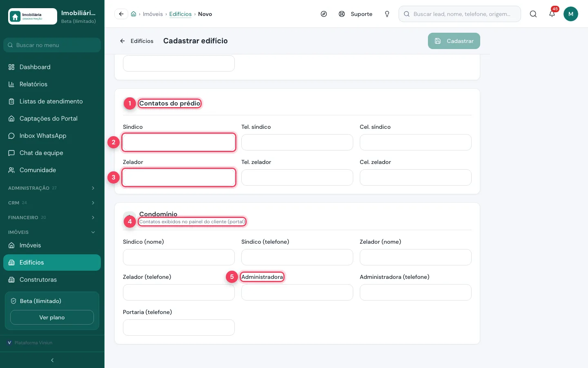Open Inbox WhatsApp in the sidebar
This screenshot has width=588, height=368.
pyautogui.click(x=52, y=136)
